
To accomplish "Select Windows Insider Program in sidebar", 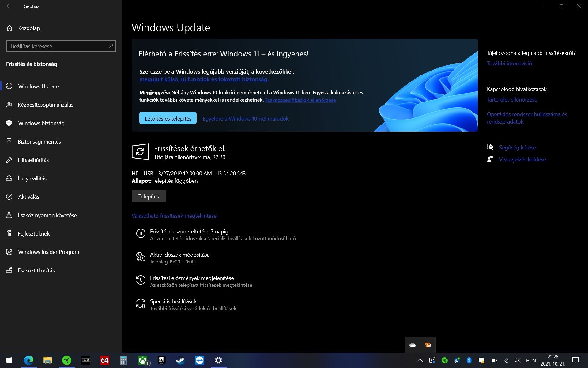I will pos(48,252).
